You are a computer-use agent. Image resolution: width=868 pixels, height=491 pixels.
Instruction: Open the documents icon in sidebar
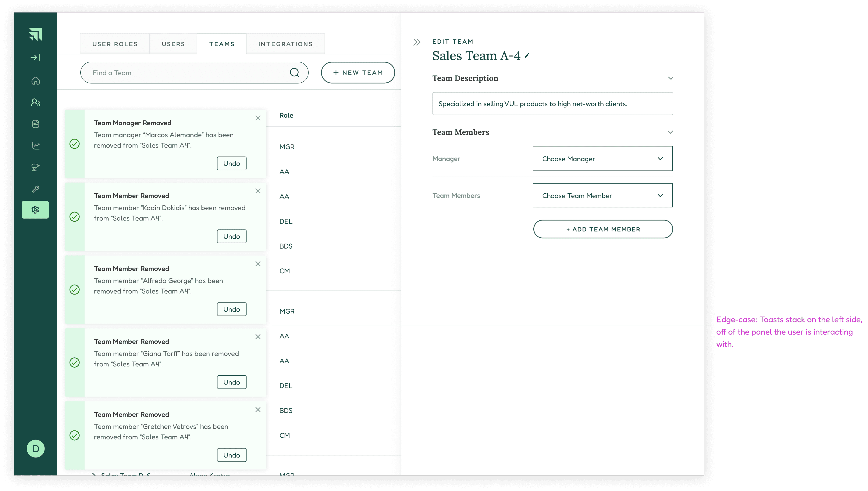pyautogui.click(x=35, y=124)
